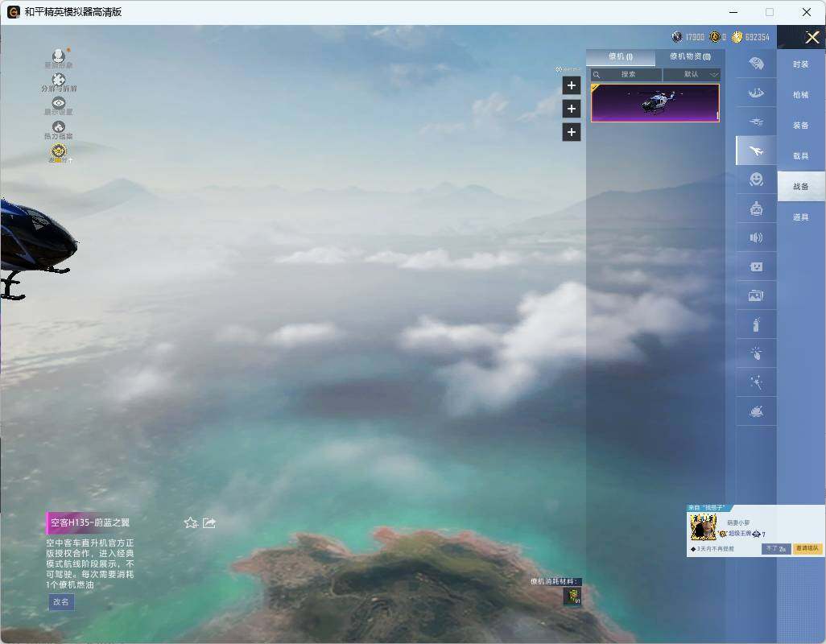Click the 改名 rename button

point(61,602)
